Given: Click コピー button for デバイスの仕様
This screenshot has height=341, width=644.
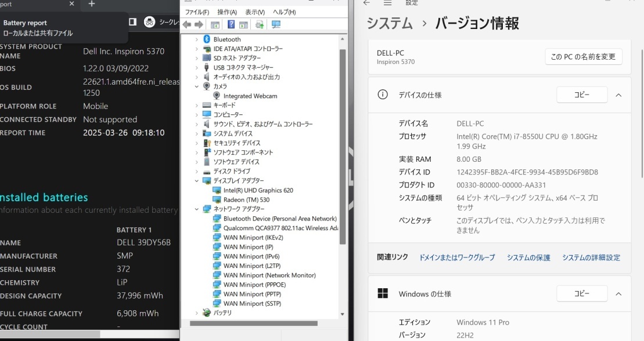Looking at the screenshot, I should click(582, 95).
